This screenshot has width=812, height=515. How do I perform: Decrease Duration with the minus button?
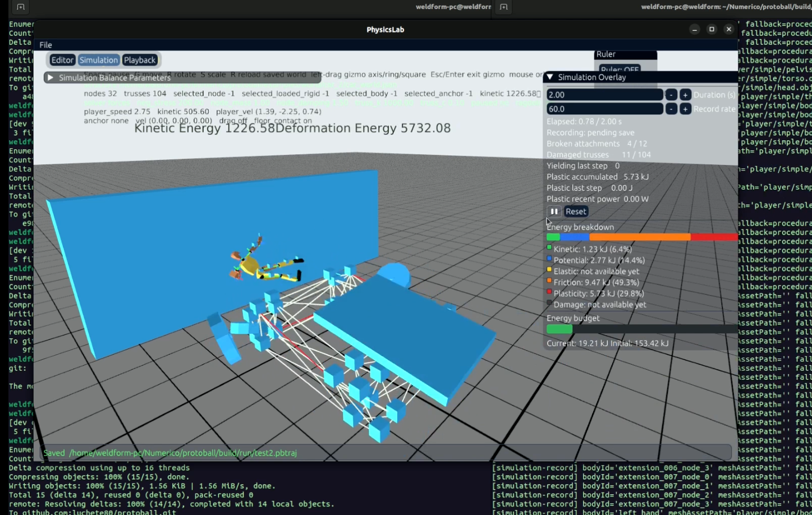click(671, 95)
